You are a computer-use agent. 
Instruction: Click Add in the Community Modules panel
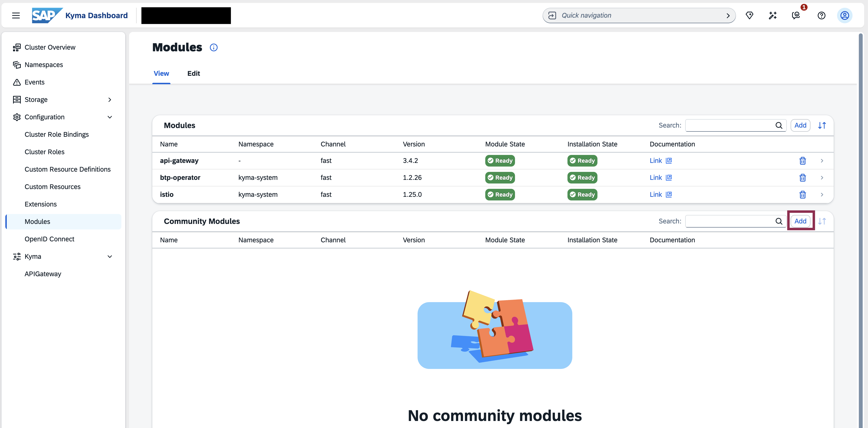tap(801, 221)
